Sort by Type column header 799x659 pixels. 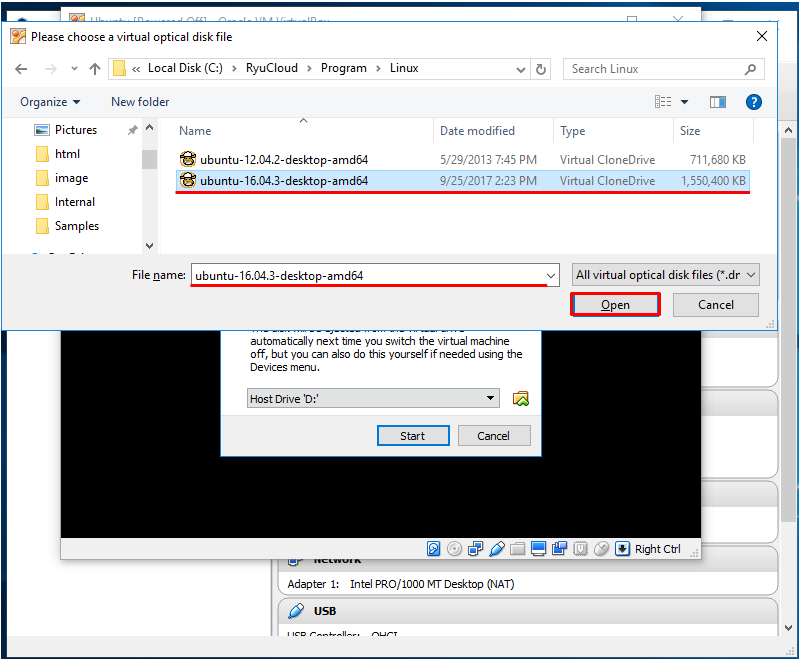click(613, 131)
